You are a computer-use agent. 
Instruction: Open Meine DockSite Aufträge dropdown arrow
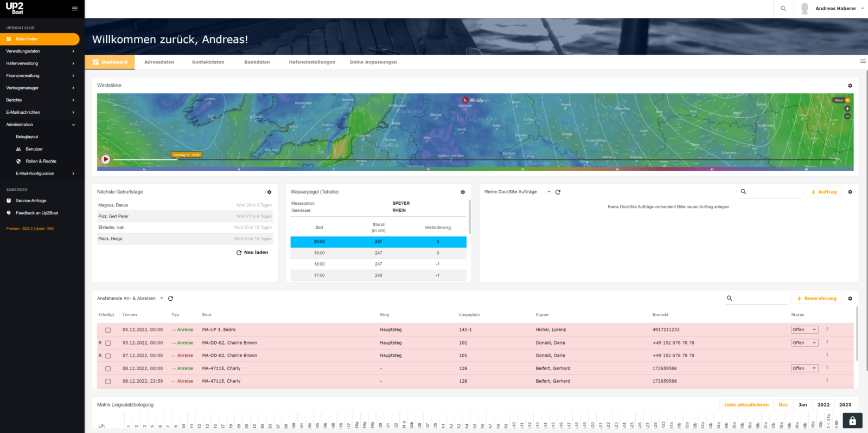(549, 192)
